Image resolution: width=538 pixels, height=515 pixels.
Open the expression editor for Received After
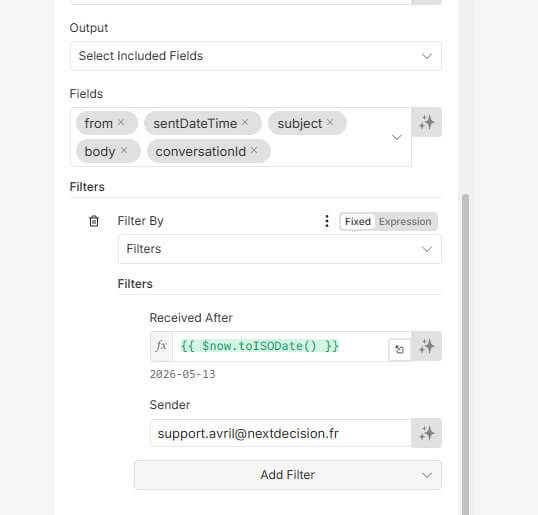[399, 350]
